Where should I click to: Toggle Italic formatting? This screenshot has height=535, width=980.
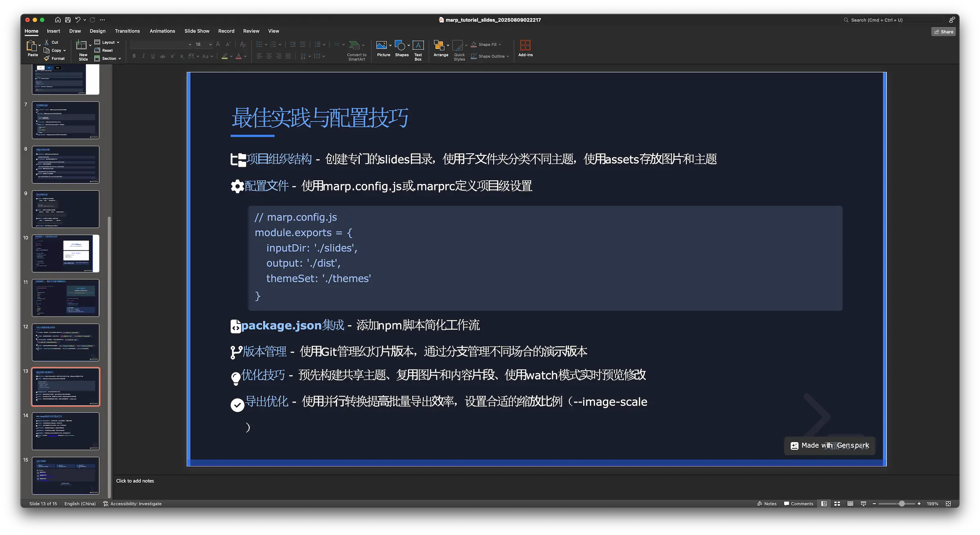click(x=143, y=56)
